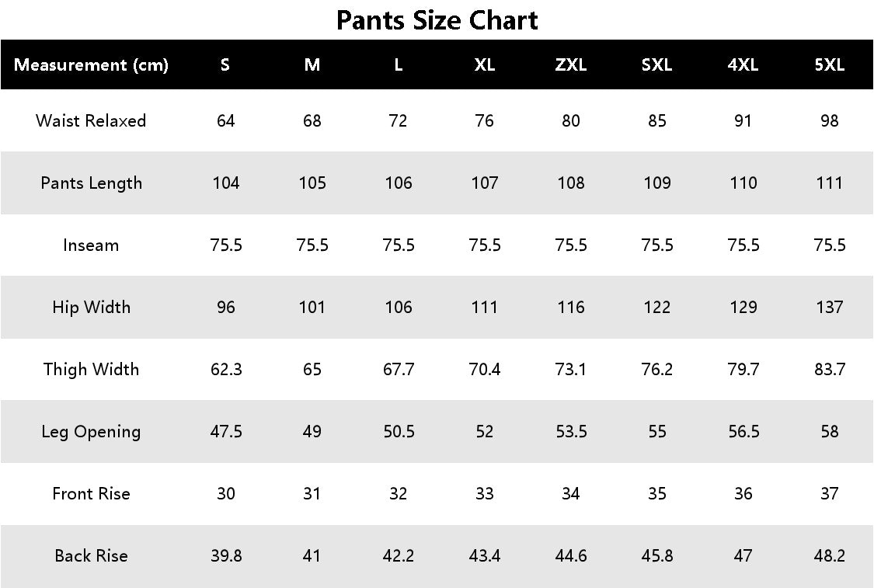Select the 5XL column header

(x=830, y=65)
